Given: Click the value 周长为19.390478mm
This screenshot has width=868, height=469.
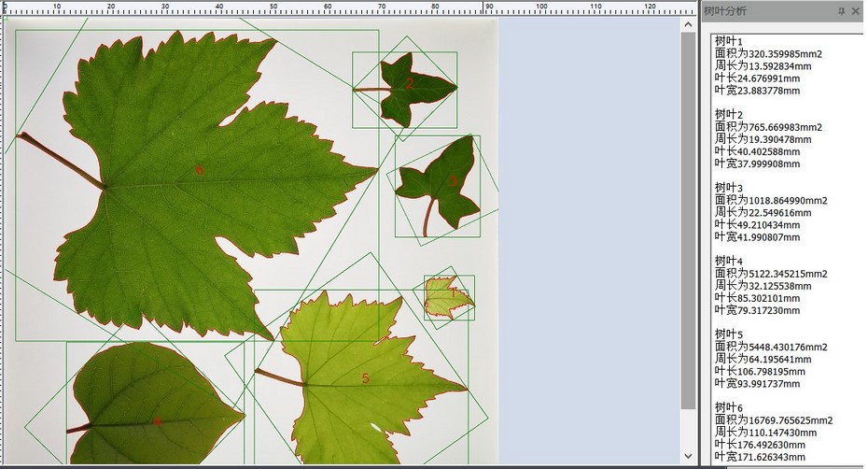Looking at the screenshot, I should [x=763, y=138].
